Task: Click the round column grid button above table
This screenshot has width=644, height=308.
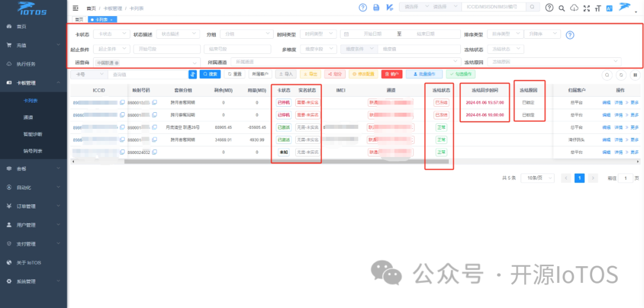Action: pos(635,75)
